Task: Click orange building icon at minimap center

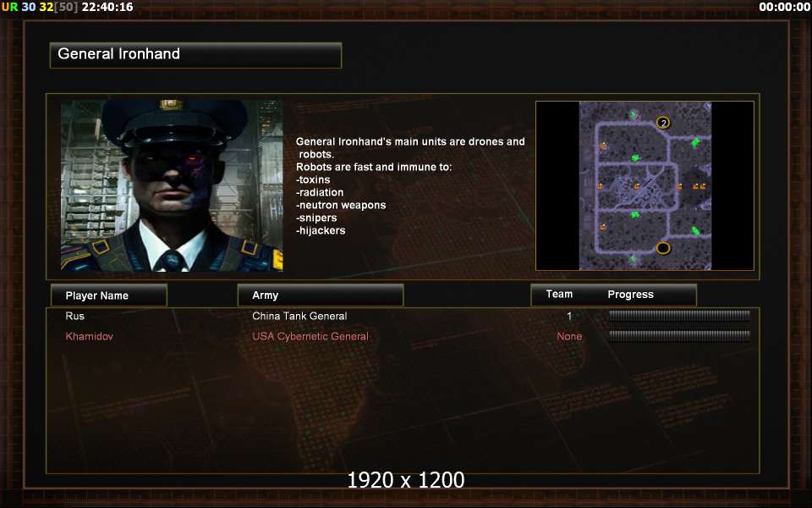Action: click(636, 186)
